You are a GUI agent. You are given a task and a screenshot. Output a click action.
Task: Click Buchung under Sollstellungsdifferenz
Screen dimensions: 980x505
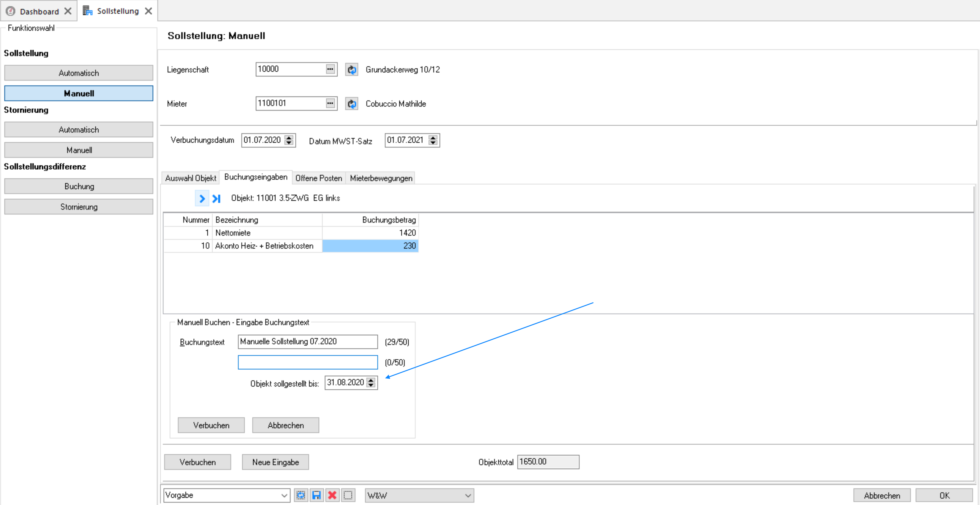pos(79,186)
